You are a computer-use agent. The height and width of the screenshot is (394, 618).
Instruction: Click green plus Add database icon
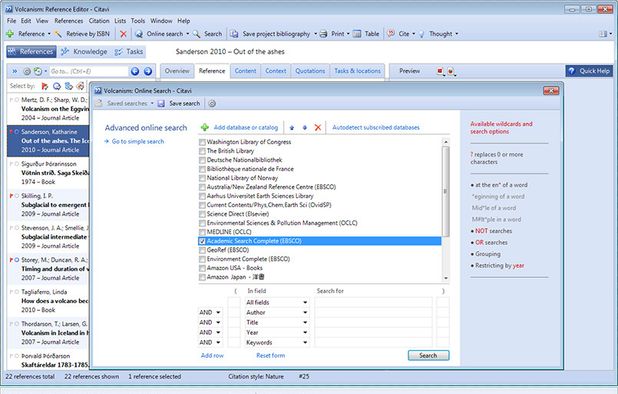point(205,127)
